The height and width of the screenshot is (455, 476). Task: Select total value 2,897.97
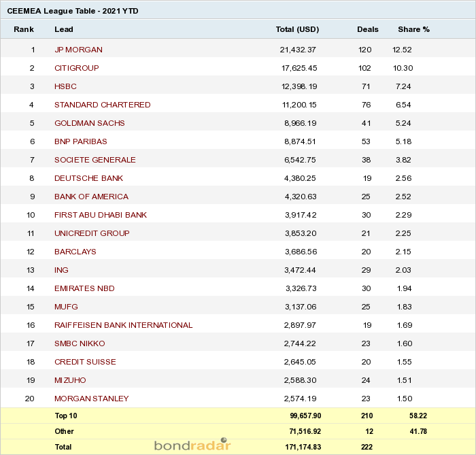[x=300, y=325]
